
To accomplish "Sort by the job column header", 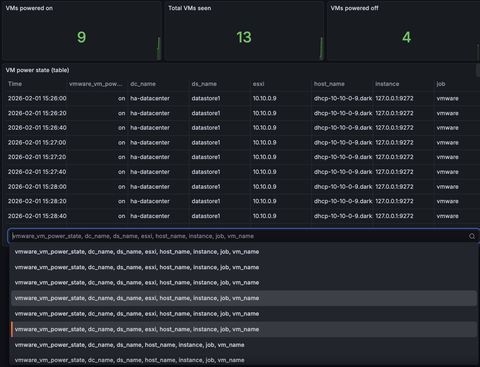I will pyautogui.click(x=441, y=84).
